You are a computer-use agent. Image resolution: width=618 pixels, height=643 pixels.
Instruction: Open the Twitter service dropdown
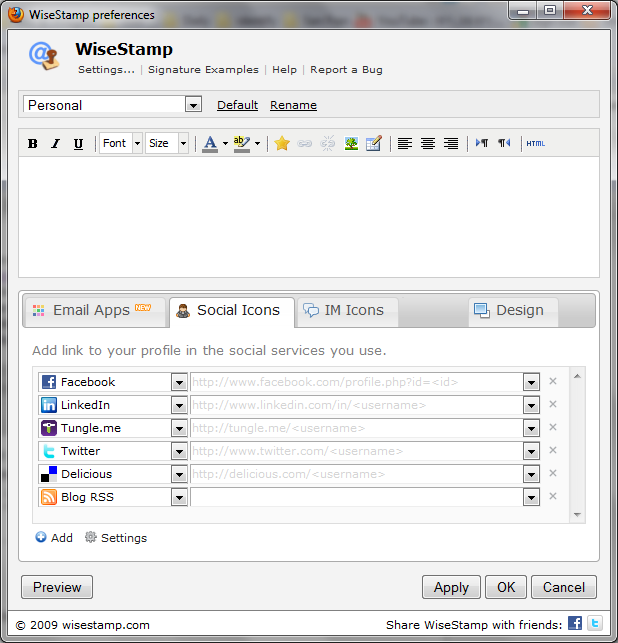(x=179, y=451)
